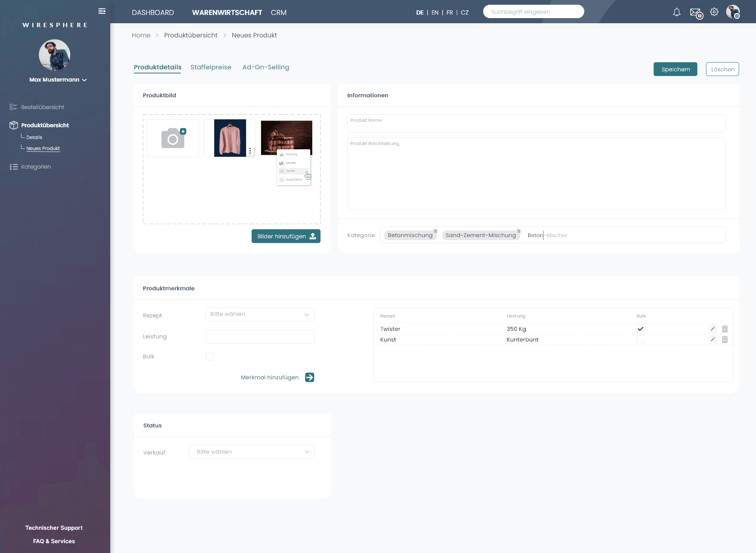The image size is (756, 553).
Task: Click the Bilder hinzufügen button
Action: (286, 236)
